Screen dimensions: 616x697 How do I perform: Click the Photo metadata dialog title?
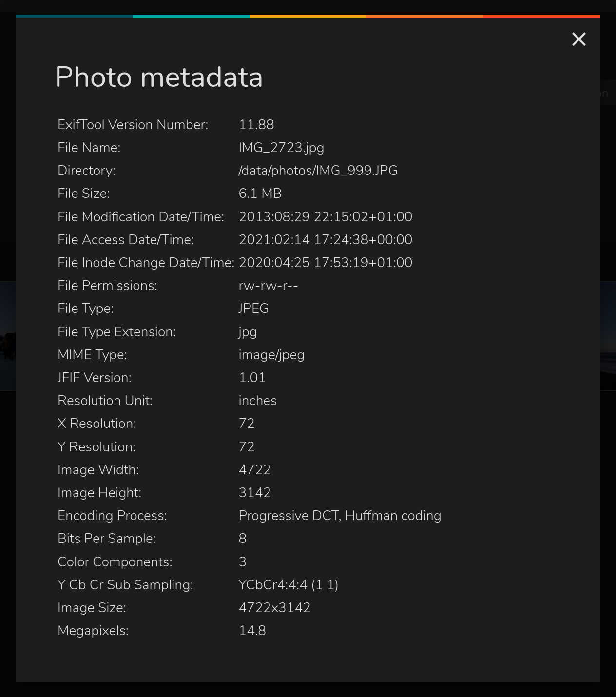pyautogui.click(x=159, y=77)
